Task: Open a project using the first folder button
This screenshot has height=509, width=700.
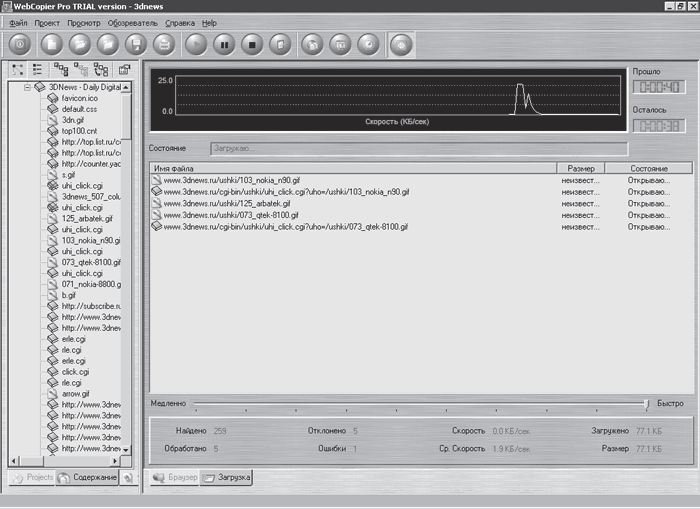Action: (80, 44)
